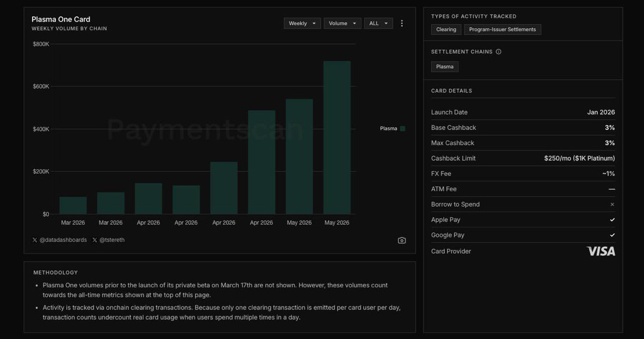644x339 pixels.
Task: Open the Weekly interval dropdown
Action: coord(302,23)
